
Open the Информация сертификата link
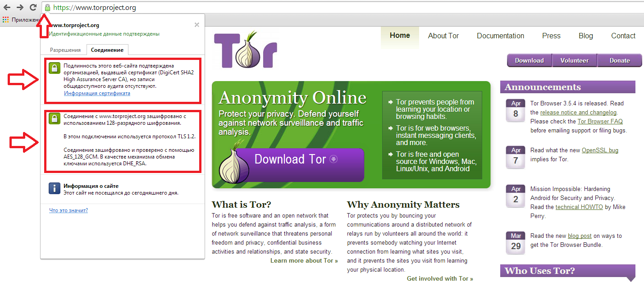click(x=97, y=93)
